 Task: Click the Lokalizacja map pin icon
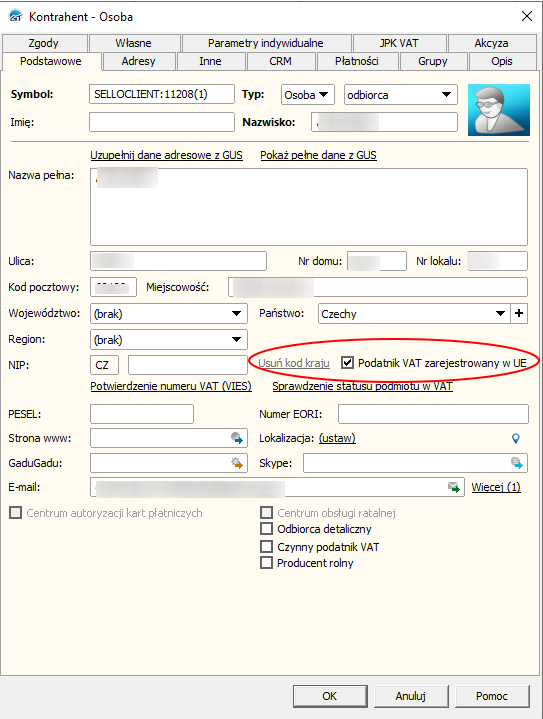pyautogui.click(x=516, y=439)
